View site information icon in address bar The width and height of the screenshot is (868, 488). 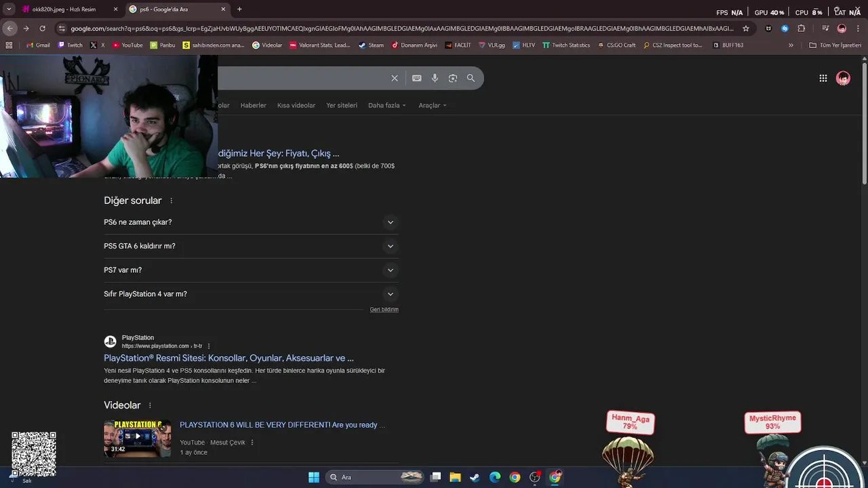click(62, 28)
